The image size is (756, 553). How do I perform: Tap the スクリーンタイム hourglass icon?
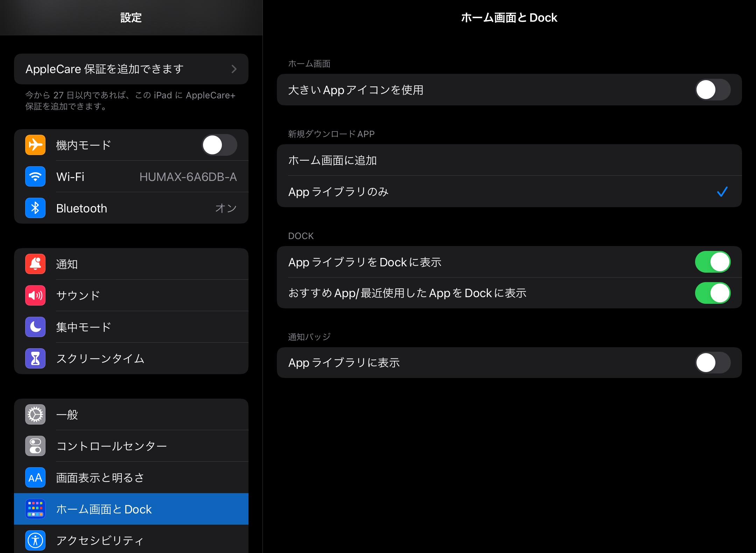click(x=35, y=358)
